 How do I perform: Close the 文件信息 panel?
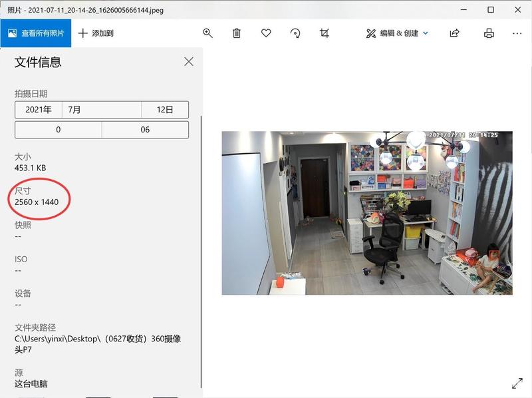point(189,61)
